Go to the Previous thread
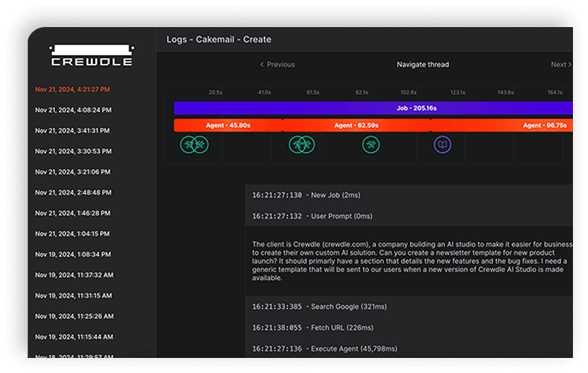Screen dimensions: 588x373 click(277, 65)
